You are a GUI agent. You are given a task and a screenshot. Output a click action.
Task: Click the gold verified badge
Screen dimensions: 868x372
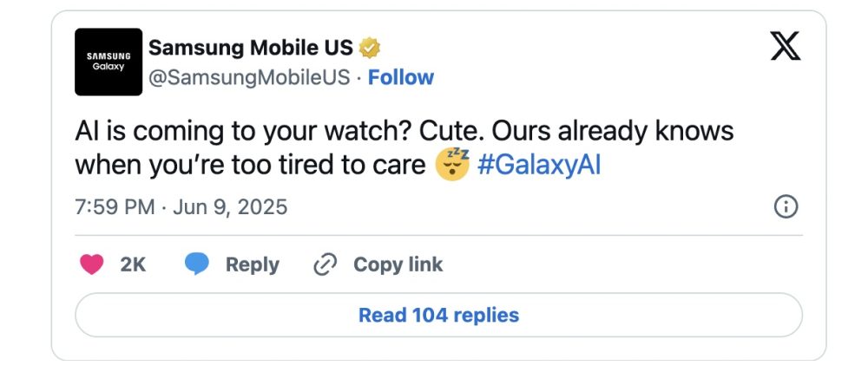[370, 48]
